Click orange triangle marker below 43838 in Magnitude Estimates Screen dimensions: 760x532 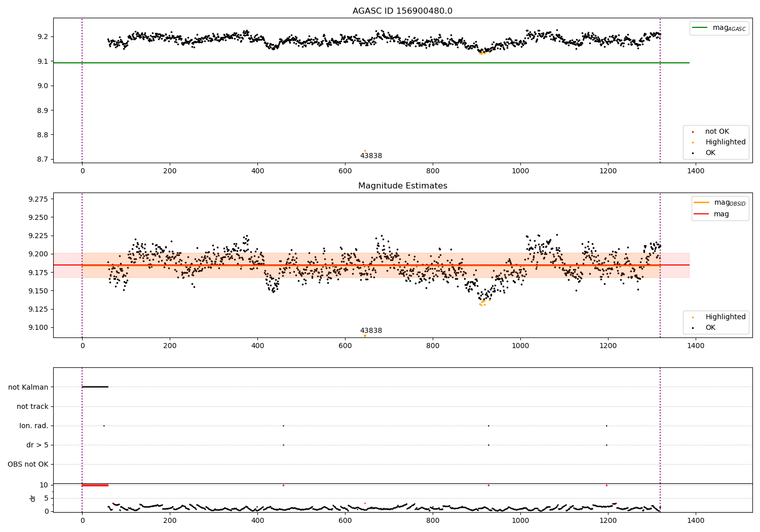365,336
